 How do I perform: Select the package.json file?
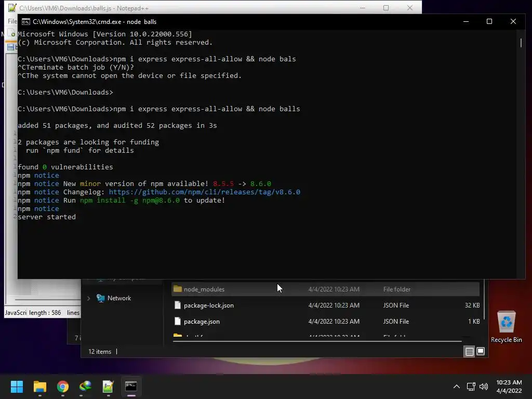(x=202, y=321)
